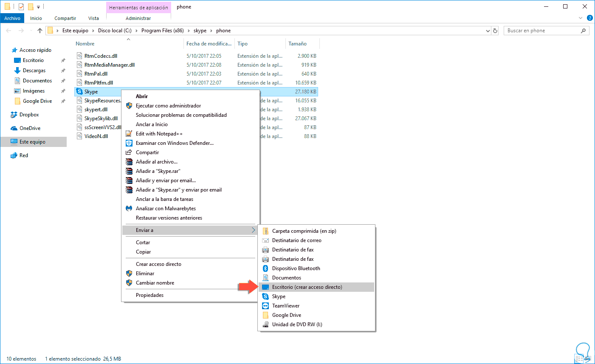The height and width of the screenshot is (364, 595).
Task: Open the Archivo ribbon tab
Action: (12, 18)
